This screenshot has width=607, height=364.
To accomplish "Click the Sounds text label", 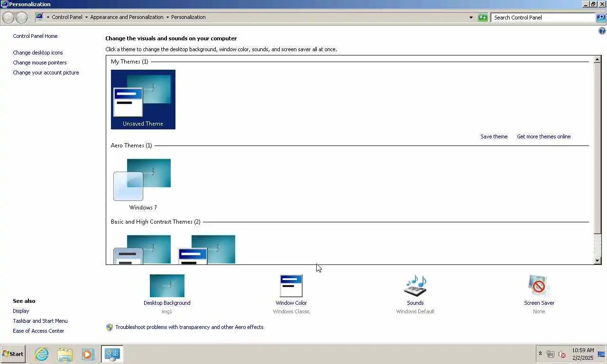I will (x=415, y=303).
